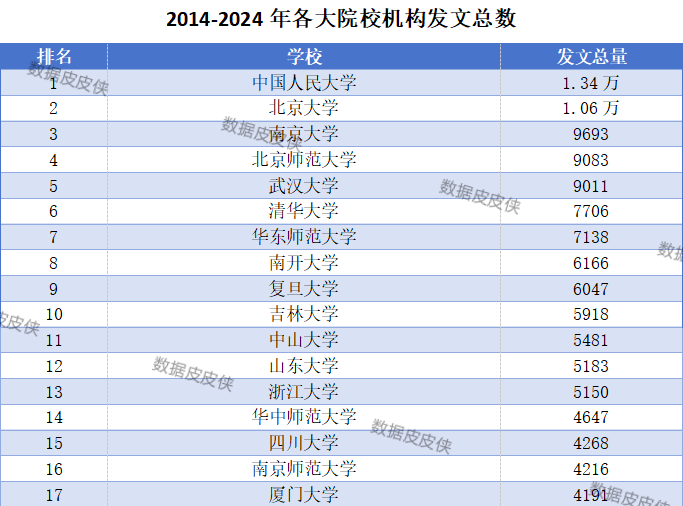Click rank number 2 in 北京大学 row

[54, 108]
